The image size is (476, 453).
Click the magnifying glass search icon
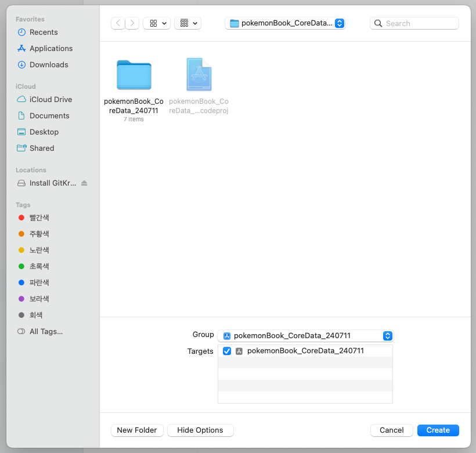[378, 23]
